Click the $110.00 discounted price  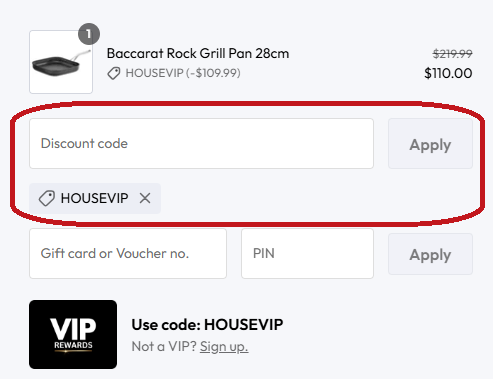(x=448, y=73)
